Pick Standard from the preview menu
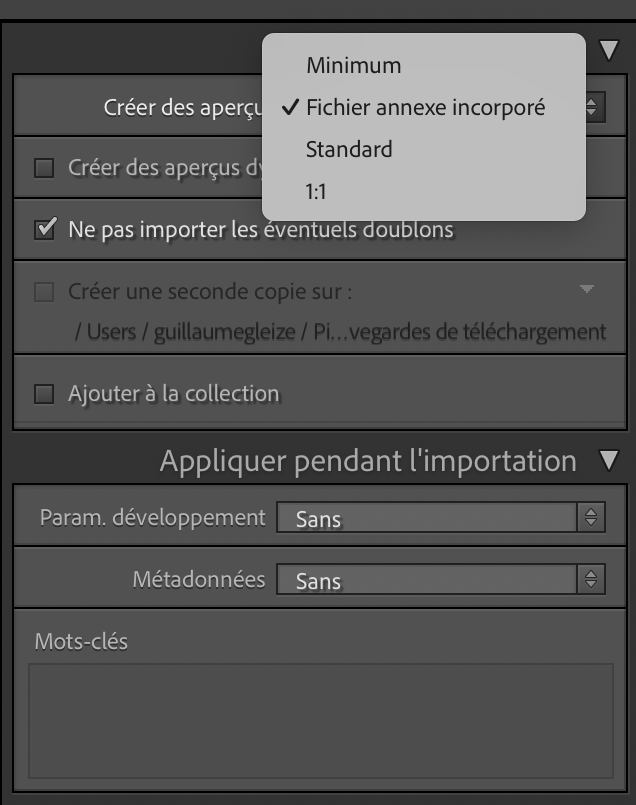636x805 pixels. tap(349, 150)
